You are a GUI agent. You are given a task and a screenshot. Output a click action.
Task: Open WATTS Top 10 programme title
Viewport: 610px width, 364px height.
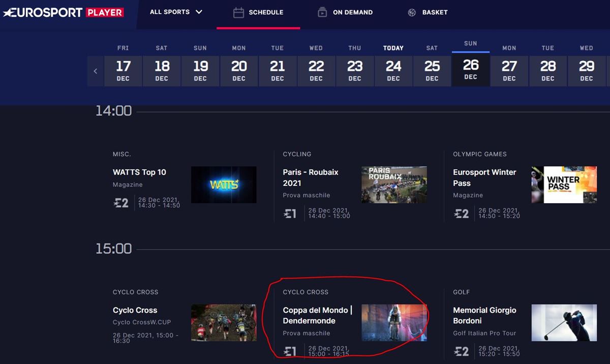click(x=139, y=172)
